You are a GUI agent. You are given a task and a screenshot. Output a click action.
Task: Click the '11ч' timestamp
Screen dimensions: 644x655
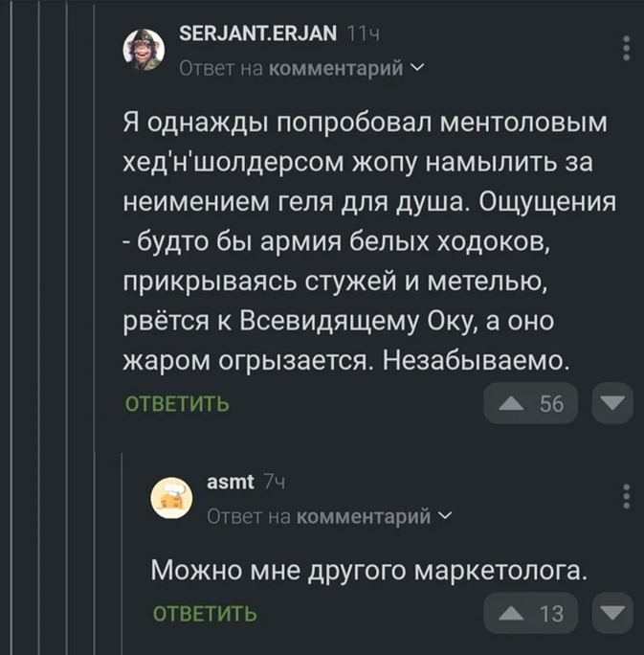(x=362, y=36)
